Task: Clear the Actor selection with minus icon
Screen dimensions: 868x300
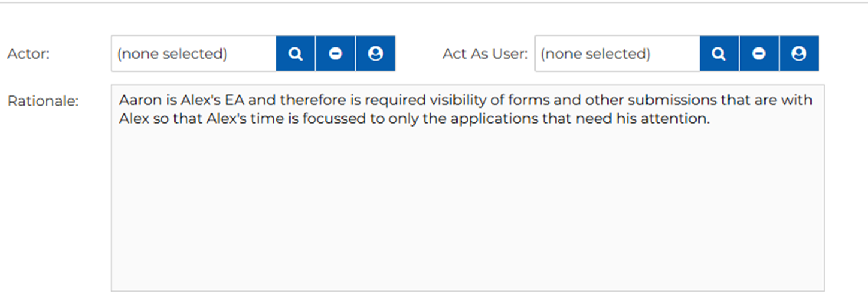Action: pos(335,53)
